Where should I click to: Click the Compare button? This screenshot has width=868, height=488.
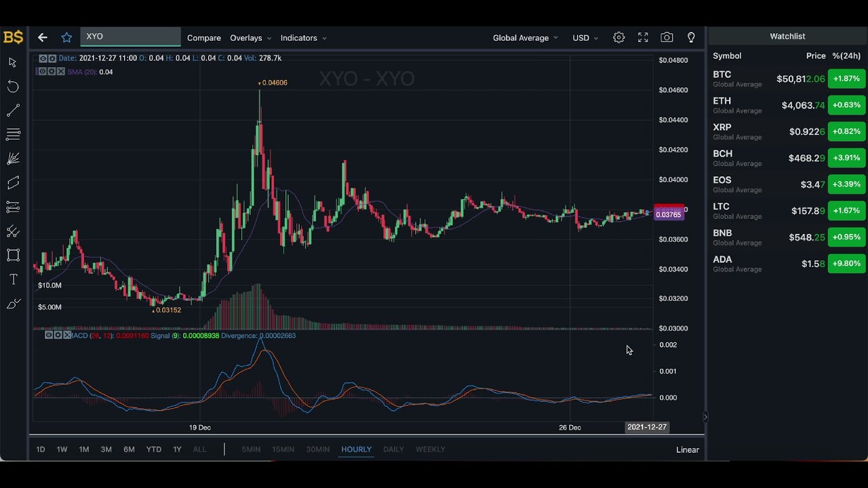(204, 38)
